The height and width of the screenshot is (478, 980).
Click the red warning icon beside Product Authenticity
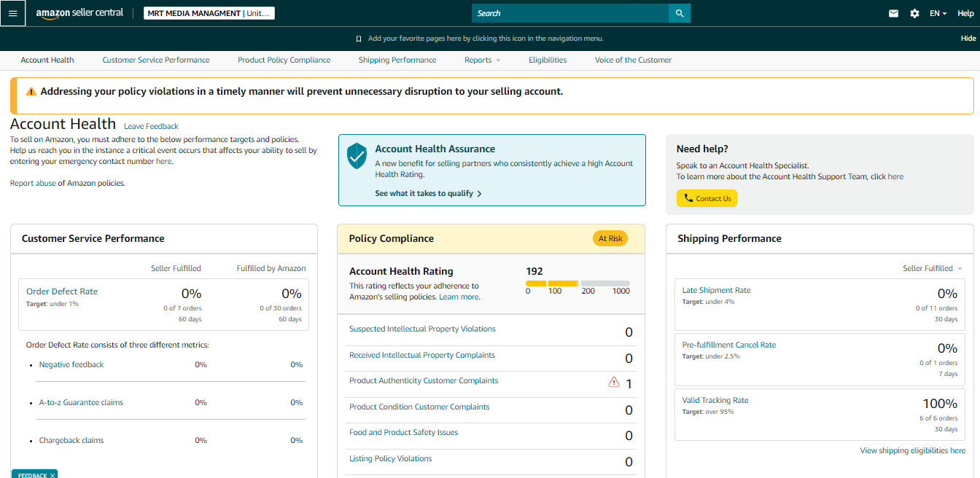(x=614, y=382)
